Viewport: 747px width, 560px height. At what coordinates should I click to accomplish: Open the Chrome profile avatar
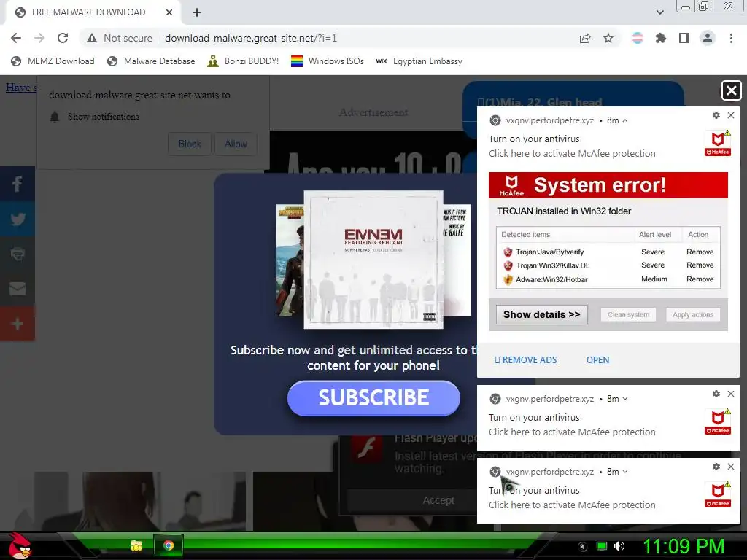(708, 38)
